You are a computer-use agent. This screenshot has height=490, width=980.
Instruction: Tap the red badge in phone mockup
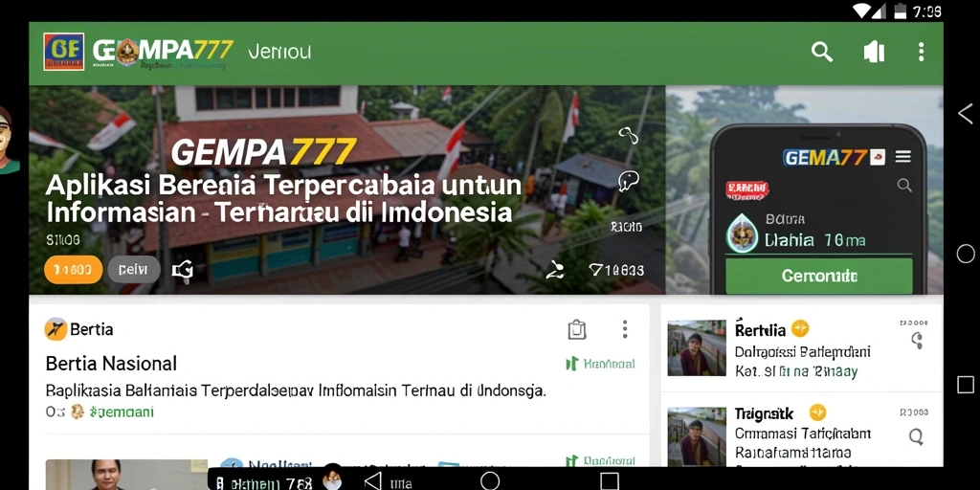746,190
